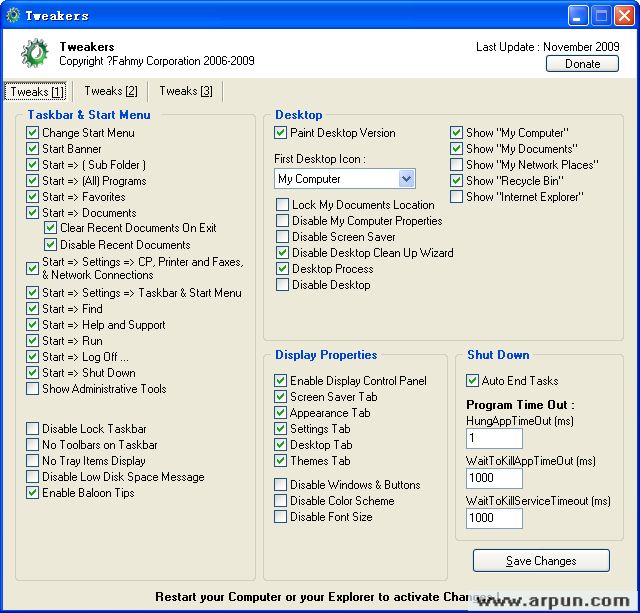Uncheck Start => Favorites

[32, 197]
